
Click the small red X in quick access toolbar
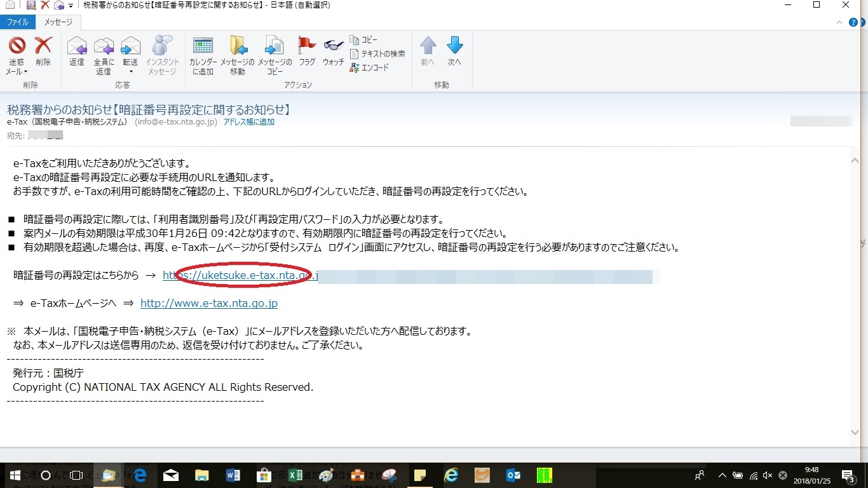(x=44, y=5)
